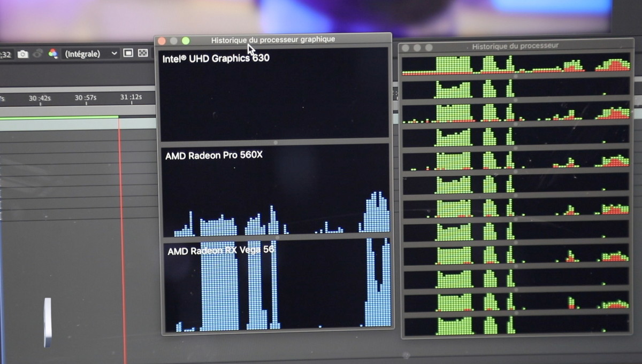Toggle the region of interest icon

click(x=128, y=53)
